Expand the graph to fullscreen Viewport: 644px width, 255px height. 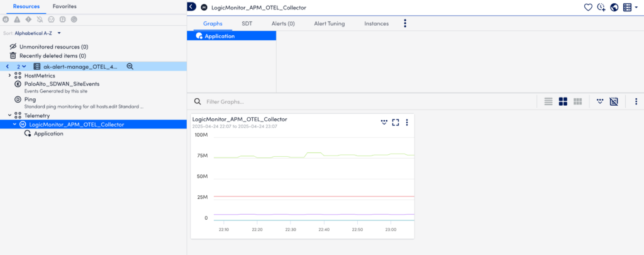[x=396, y=122]
